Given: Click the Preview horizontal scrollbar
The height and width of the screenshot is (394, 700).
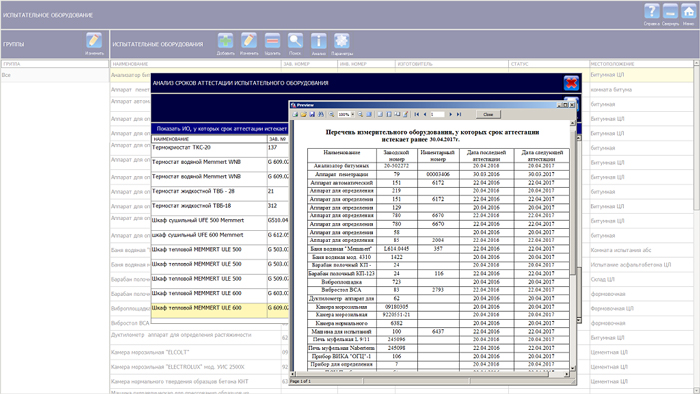Looking at the screenshot, I should pyautogui.click(x=429, y=374).
